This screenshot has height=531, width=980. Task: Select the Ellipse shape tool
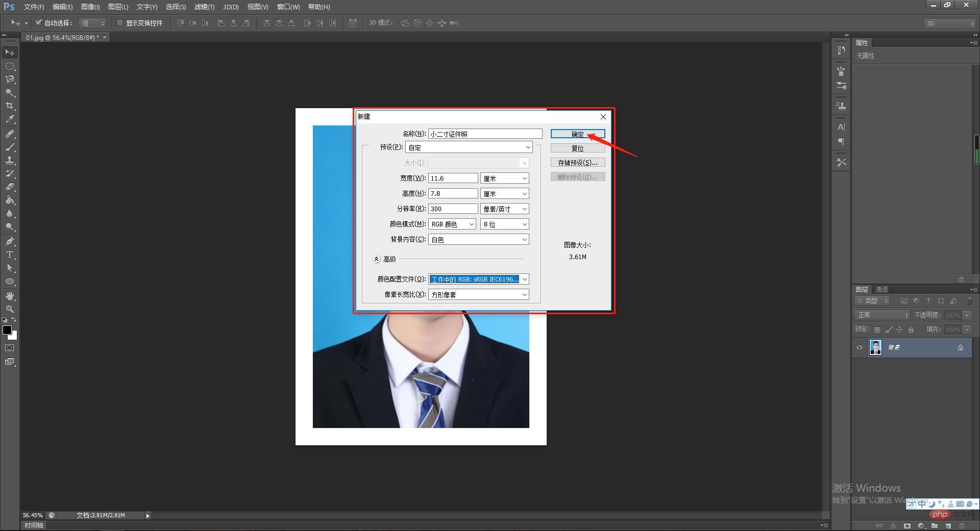pos(10,281)
